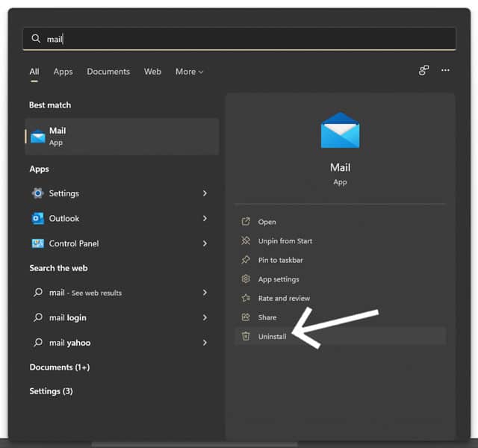Image resolution: width=478 pixels, height=448 pixels.
Task: Click the large Mail envelope icon in preview pane
Action: point(341,130)
